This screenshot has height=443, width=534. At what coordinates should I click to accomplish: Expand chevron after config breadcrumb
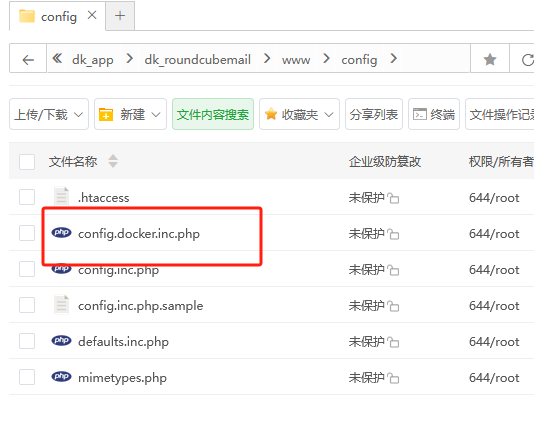pos(393,59)
